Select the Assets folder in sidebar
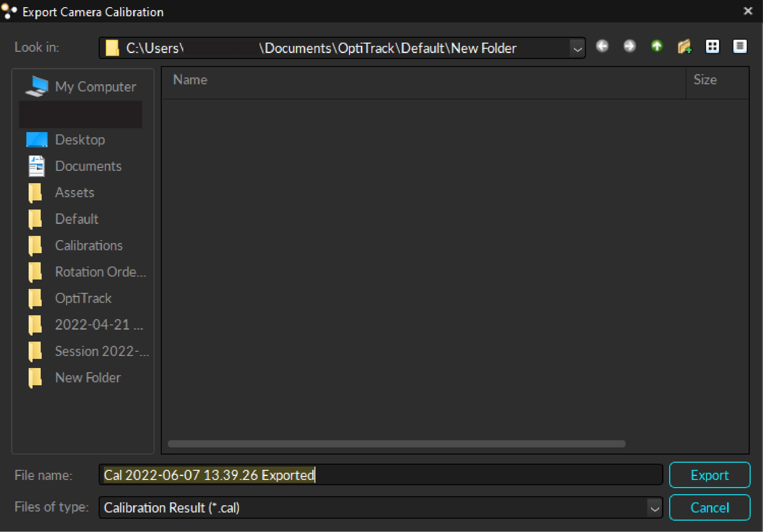The width and height of the screenshot is (763, 532). (75, 193)
